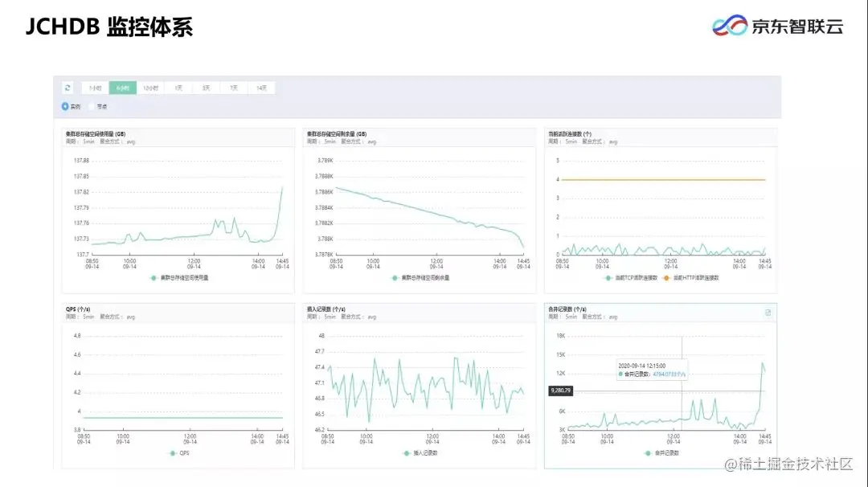Click the JCHDB 监控体系 heading
Image resolution: width=868 pixels, height=487 pixels.
(109, 27)
